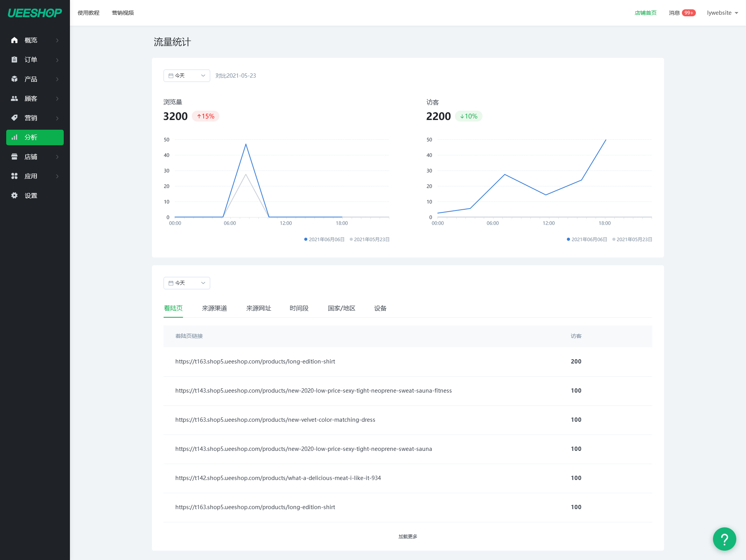
Task: Open the 店铺首页 link in the header
Action: (x=645, y=13)
